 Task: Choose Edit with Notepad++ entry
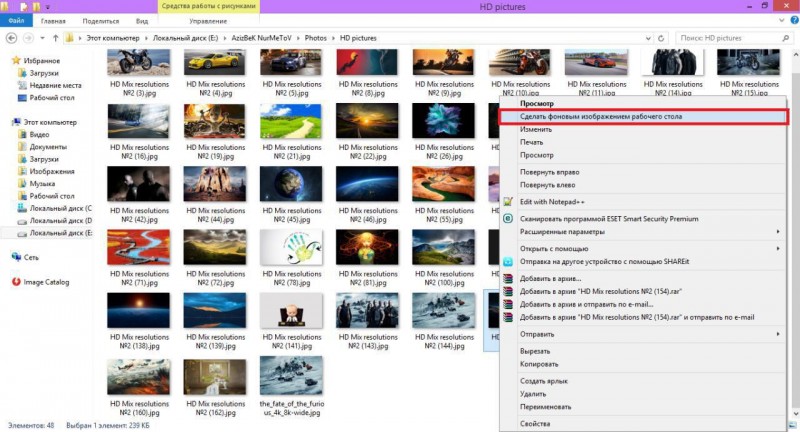[643, 202]
